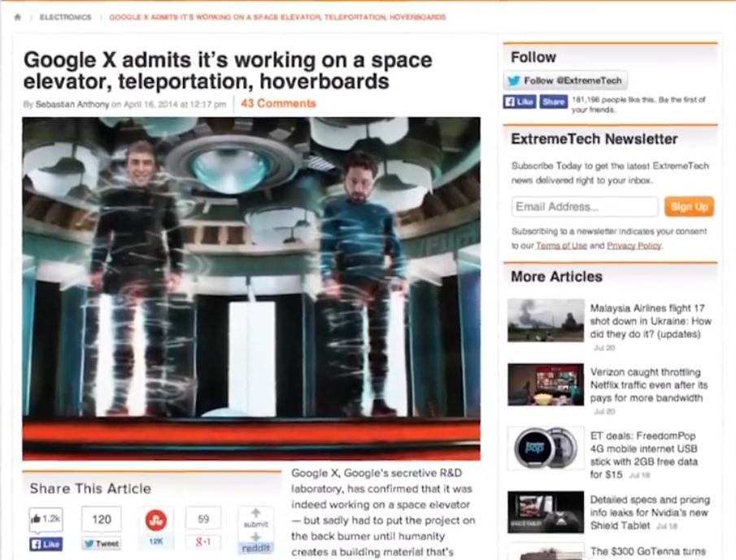This screenshot has width=736, height=560.
Task: Open Nvidia Shield Tablet article thumbnail
Action: (546, 512)
